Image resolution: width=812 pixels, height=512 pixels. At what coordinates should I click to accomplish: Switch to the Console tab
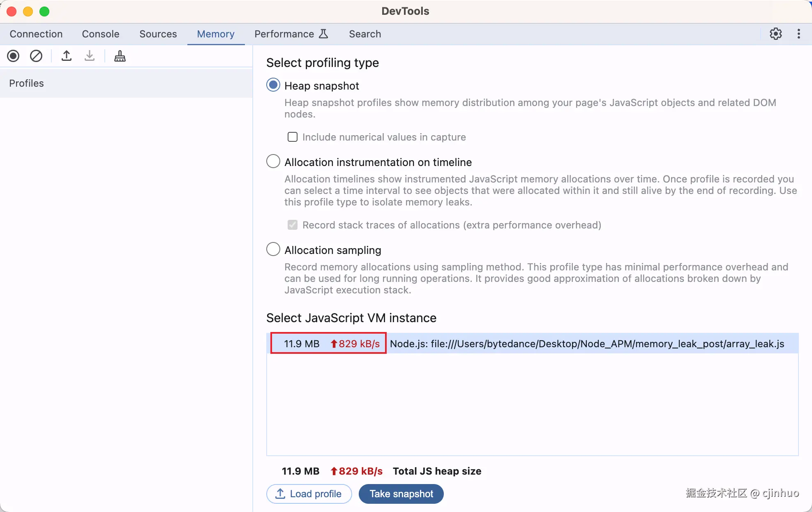coord(101,34)
